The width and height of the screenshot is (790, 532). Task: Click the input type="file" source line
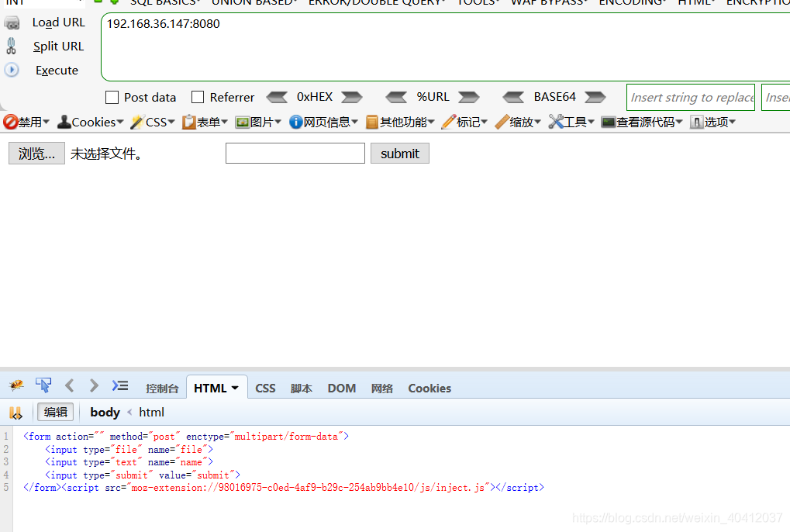[x=129, y=449]
